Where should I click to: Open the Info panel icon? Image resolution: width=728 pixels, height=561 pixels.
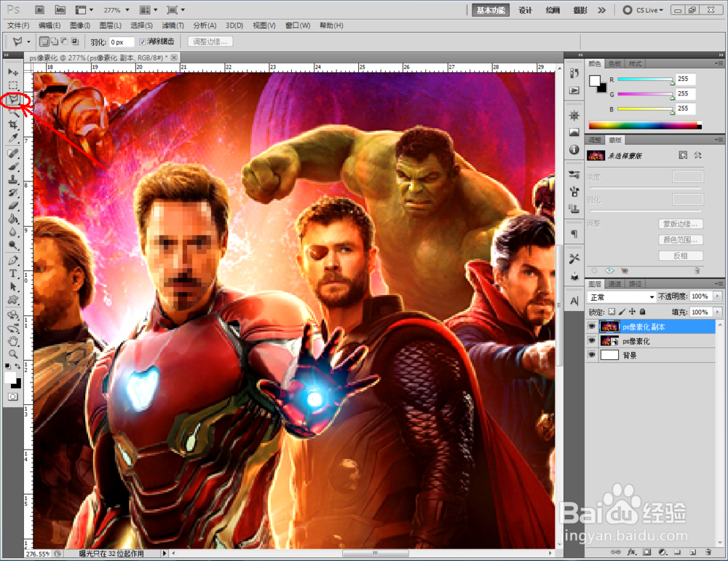coord(574,149)
